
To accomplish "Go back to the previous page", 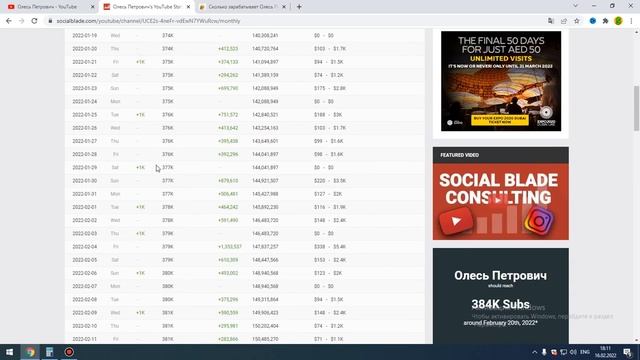I will 9,21.
